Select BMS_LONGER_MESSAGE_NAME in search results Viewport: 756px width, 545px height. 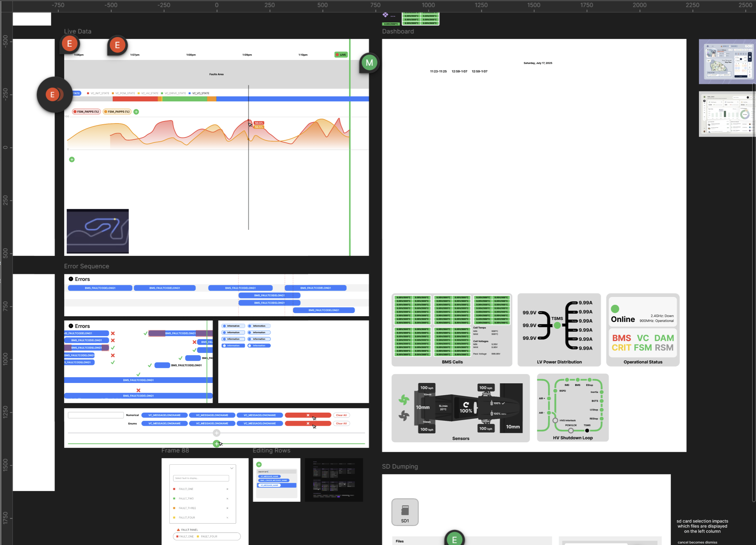[274, 480]
